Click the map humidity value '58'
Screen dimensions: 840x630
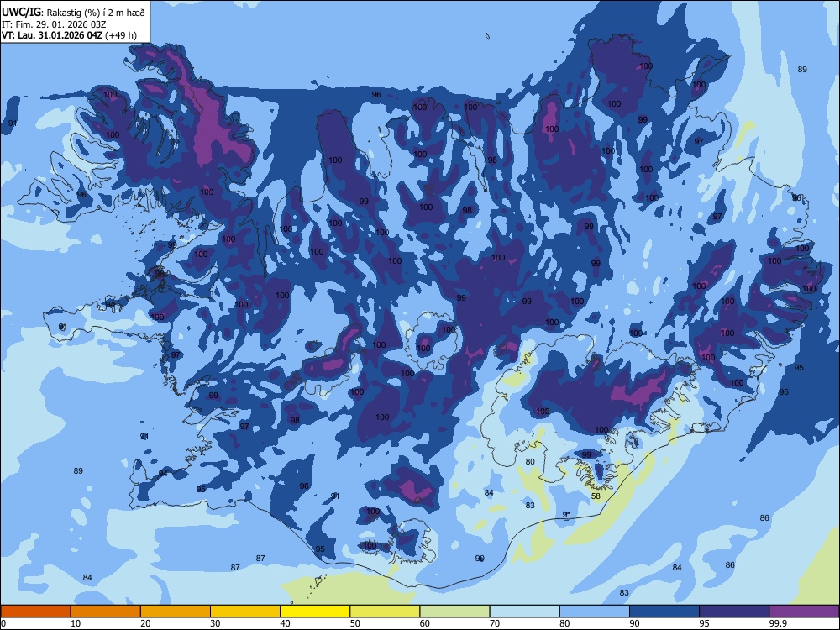[x=596, y=496]
